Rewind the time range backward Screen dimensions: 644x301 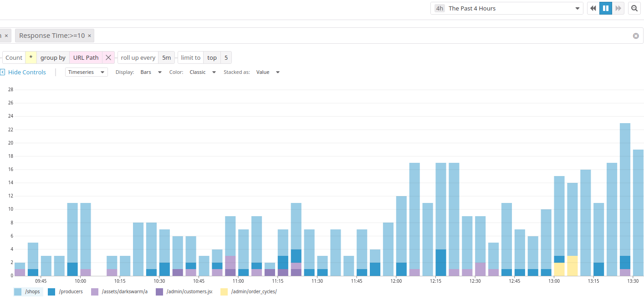pos(593,8)
